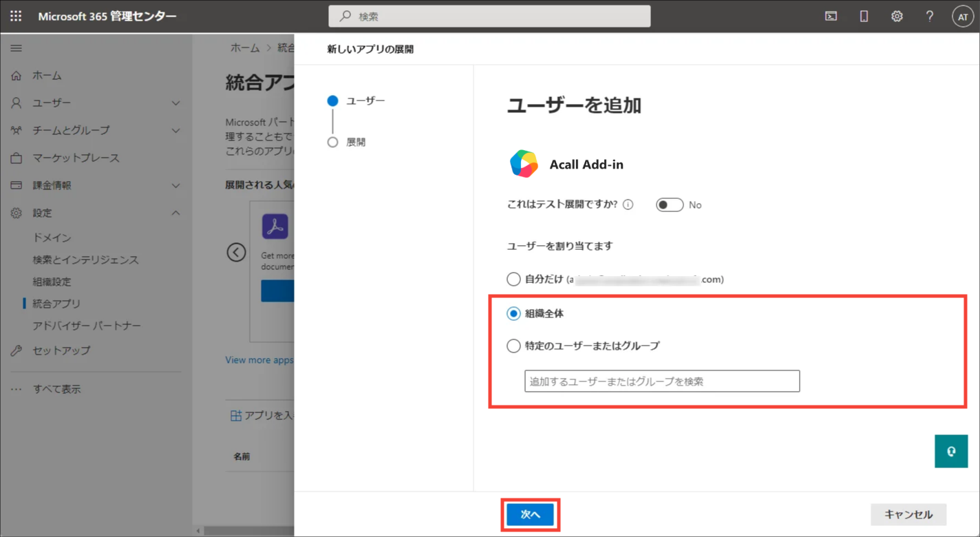The width and height of the screenshot is (980, 537).
Task: Select 特定のユーザーまたはグループ radio option
Action: (x=513, y=346)
